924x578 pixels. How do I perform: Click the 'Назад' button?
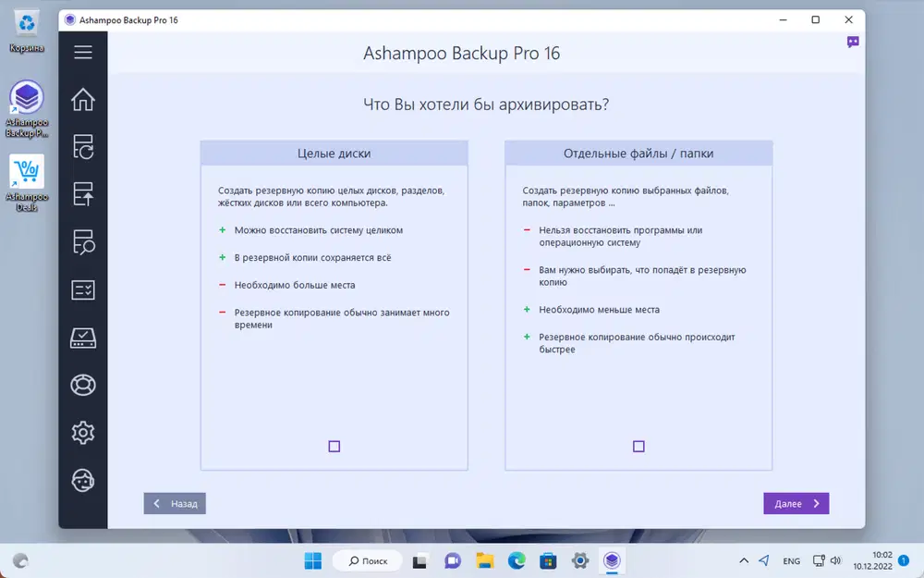pyautogui.click(x=175, y=504)
